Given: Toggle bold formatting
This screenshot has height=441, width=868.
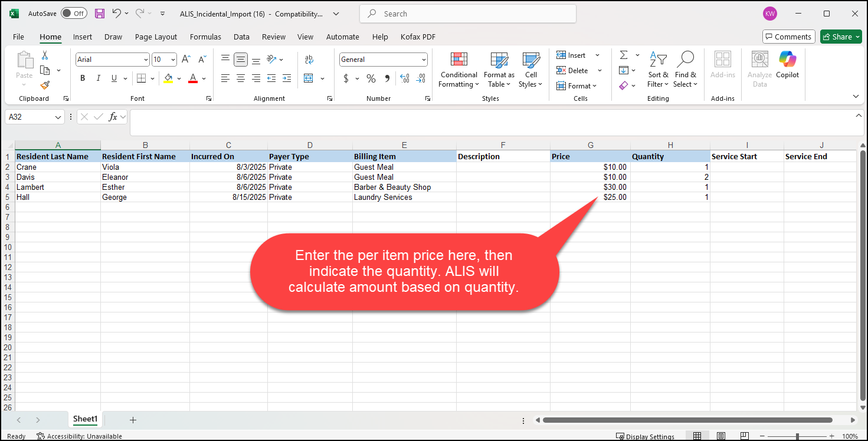Looking at the screenshot, I should click(x=82, y=78).
